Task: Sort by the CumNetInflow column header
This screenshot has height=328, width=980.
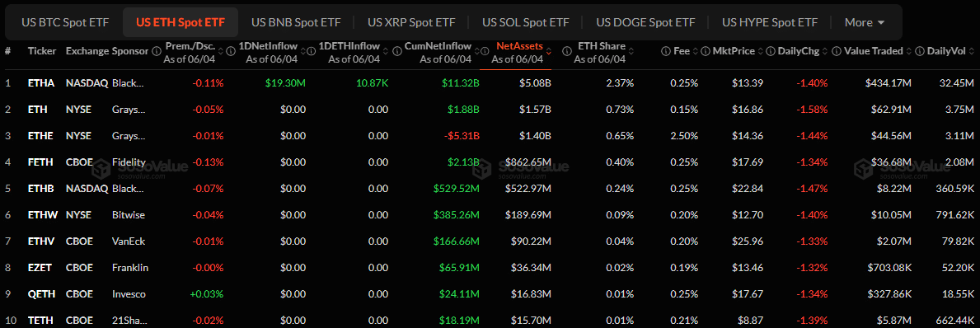Action: [438, 46]
